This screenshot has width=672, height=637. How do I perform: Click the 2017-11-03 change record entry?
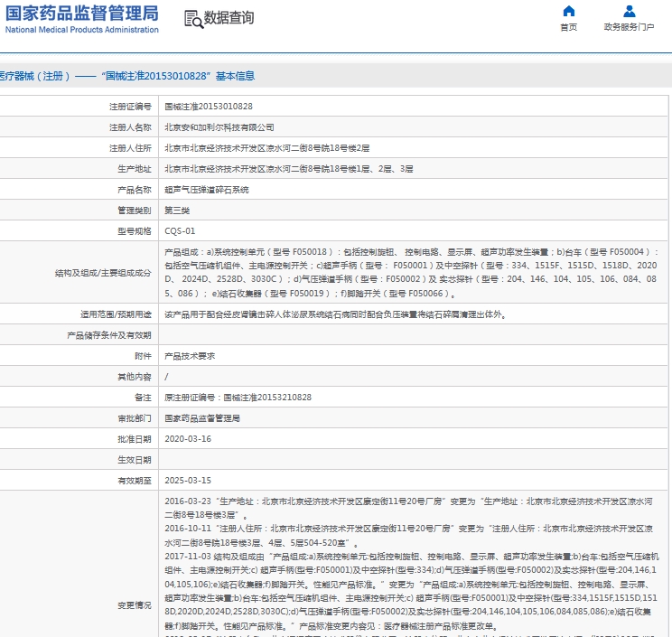(412, 591)
